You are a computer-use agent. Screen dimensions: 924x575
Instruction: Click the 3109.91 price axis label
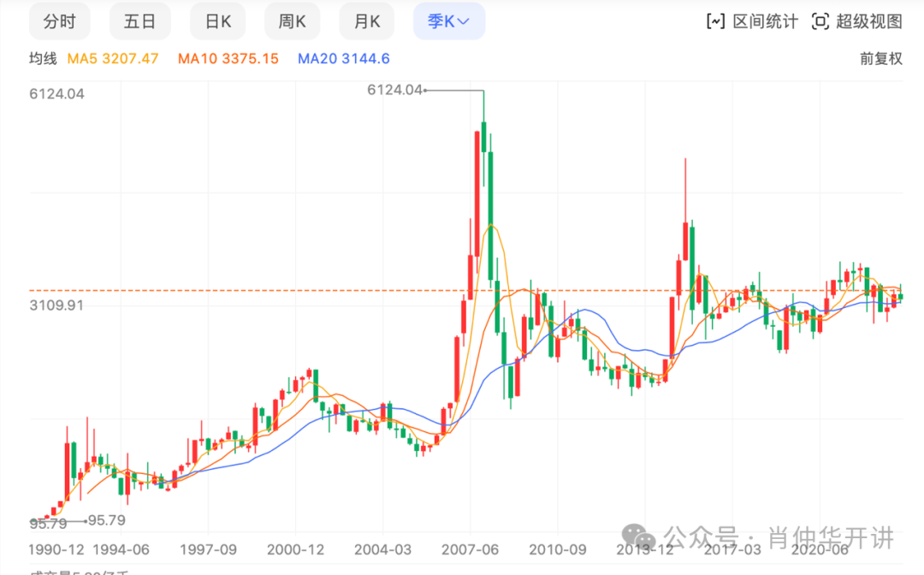[x=56, y=305]
